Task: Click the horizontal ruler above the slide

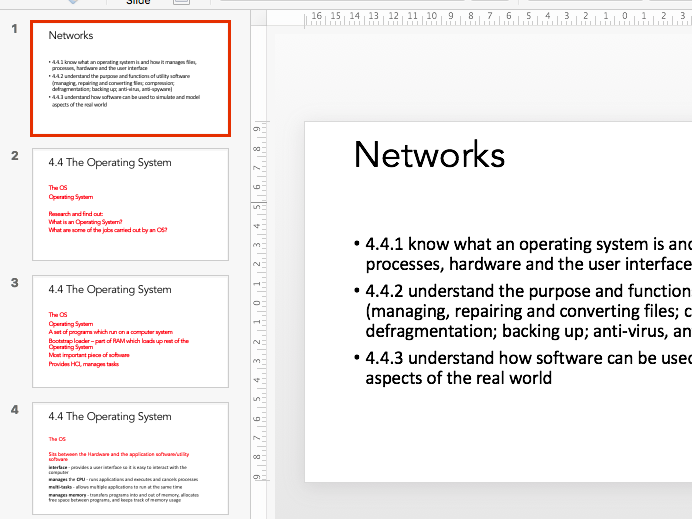Action: 500,17
